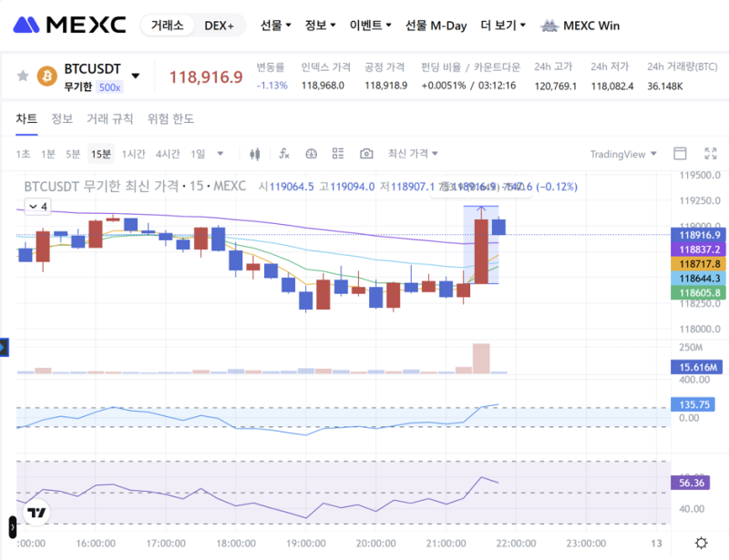Click the orange 118717.8 moving average label
Image resolution: width=729 pixels, height=560 pixels.
point(698,264)
